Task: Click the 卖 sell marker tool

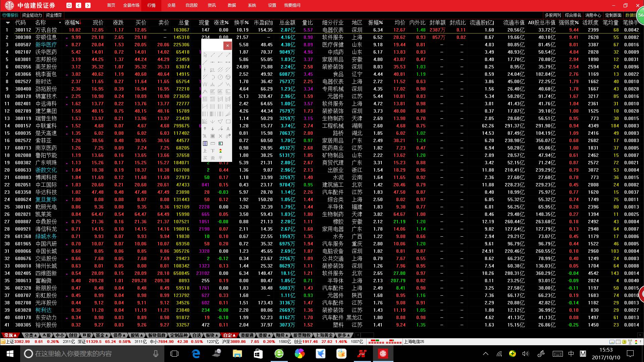Action: click(213, 158)
